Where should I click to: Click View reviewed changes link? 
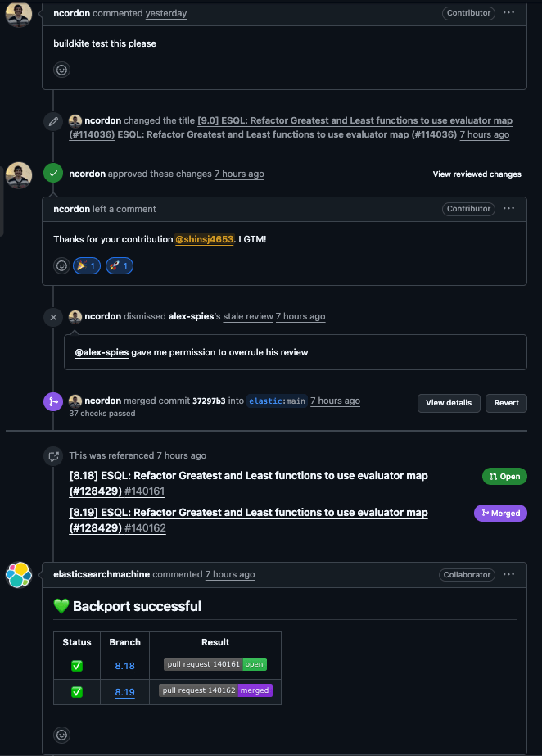(x=477, y=174)
